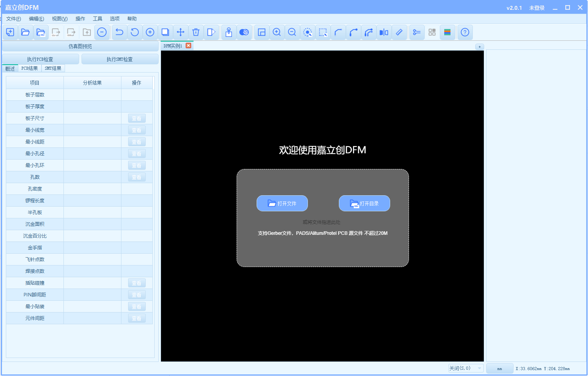Close the DFM实例1 tab
Viewport: 588px width, 376px height.
[188, 45]
